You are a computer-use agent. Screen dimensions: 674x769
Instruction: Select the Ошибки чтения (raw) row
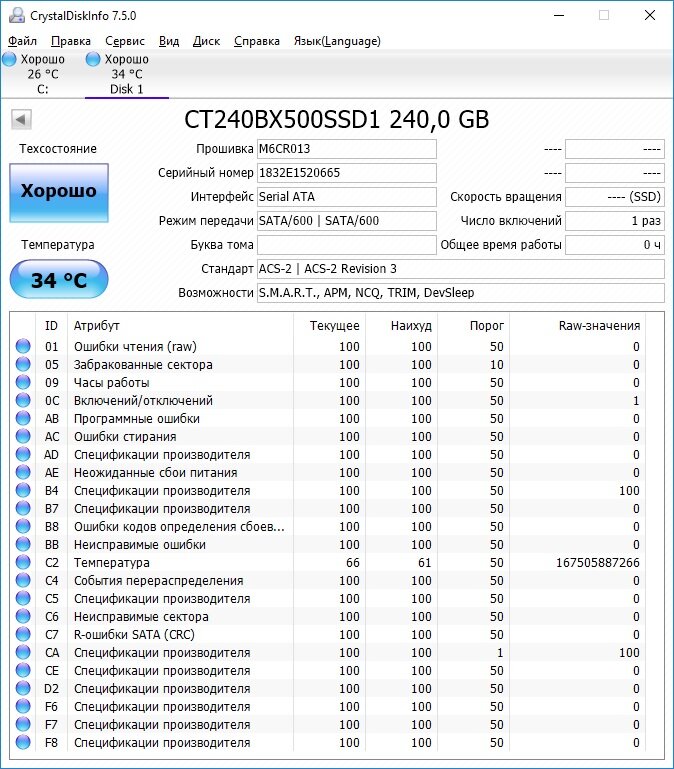coord(328,346)
